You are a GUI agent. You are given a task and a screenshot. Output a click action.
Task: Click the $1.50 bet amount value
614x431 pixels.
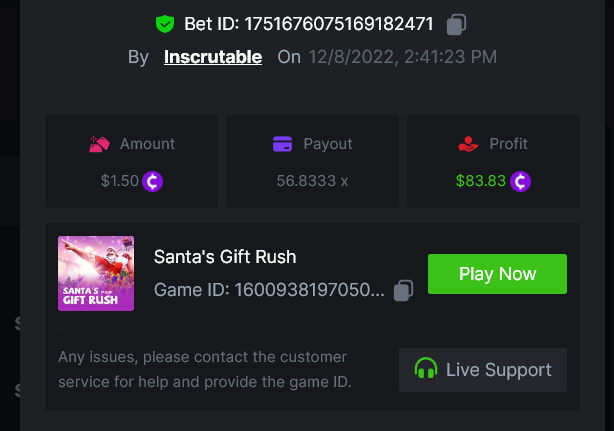point(119,182)
